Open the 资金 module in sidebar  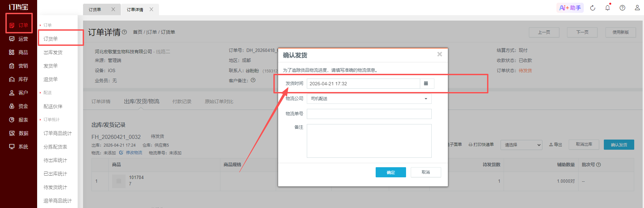19,106
